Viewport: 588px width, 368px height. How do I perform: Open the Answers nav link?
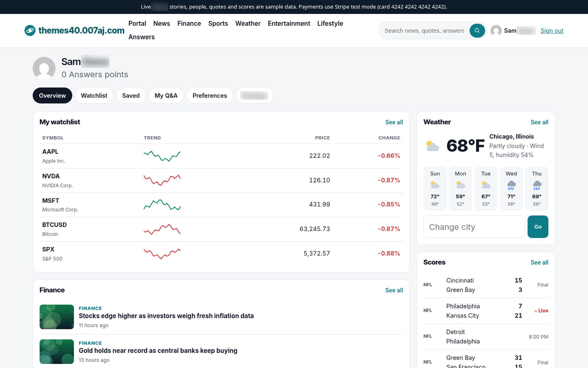(141, 37)
